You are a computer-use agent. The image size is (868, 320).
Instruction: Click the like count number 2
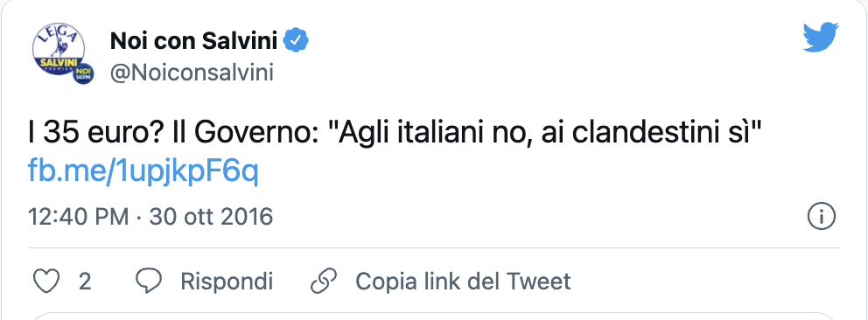tap(85, 282)
